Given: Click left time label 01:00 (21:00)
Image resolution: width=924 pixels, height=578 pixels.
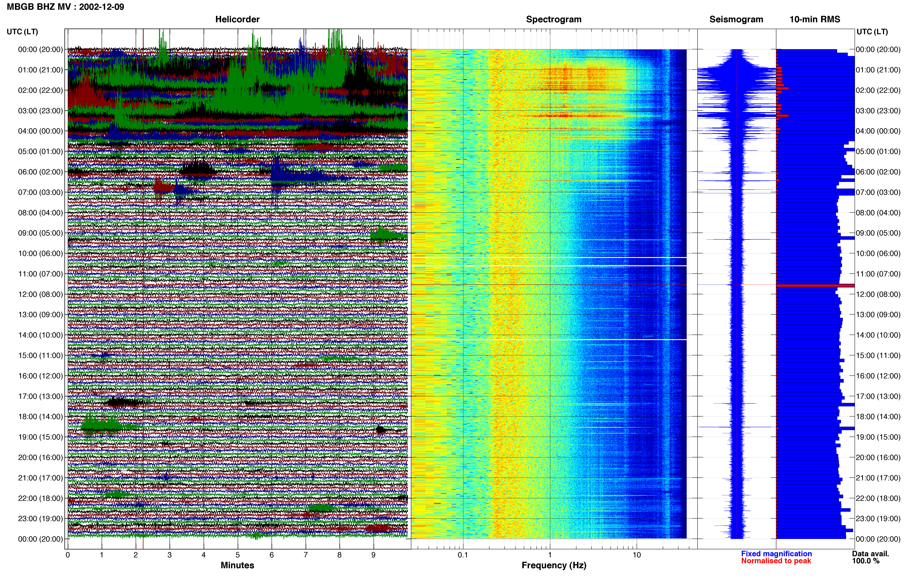Looking at the screenshot, I should point(41,70).
